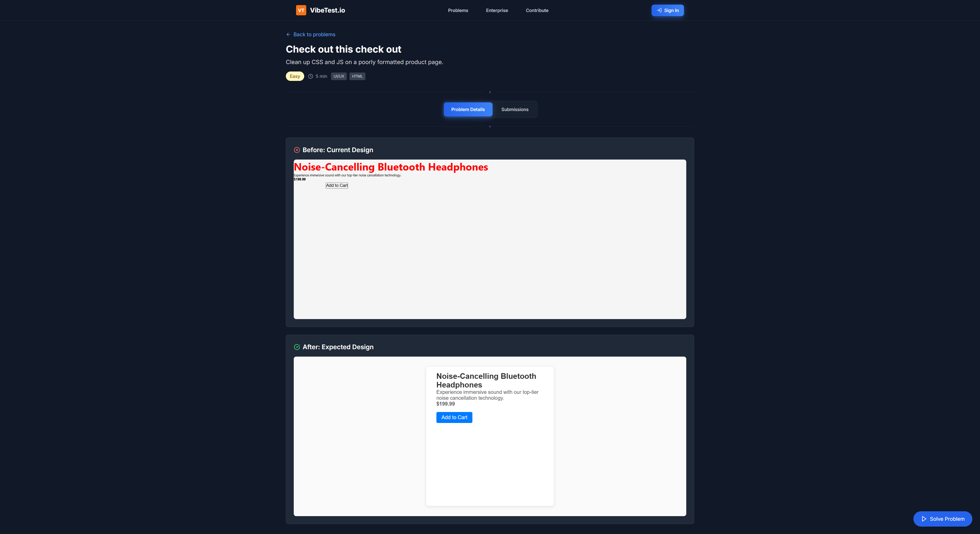Click the Easy difficulty badge
Viewport: 980px width, 534px height.
click(295, 77)
